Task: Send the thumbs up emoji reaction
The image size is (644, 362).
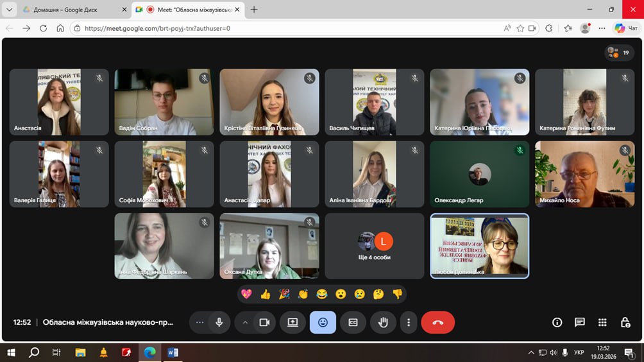Action: 266,294
